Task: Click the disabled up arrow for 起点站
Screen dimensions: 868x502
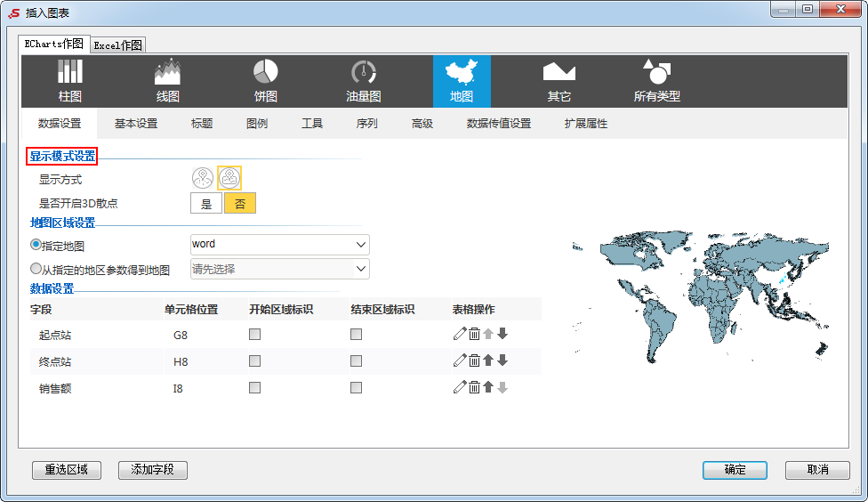Action: (488, 334)
